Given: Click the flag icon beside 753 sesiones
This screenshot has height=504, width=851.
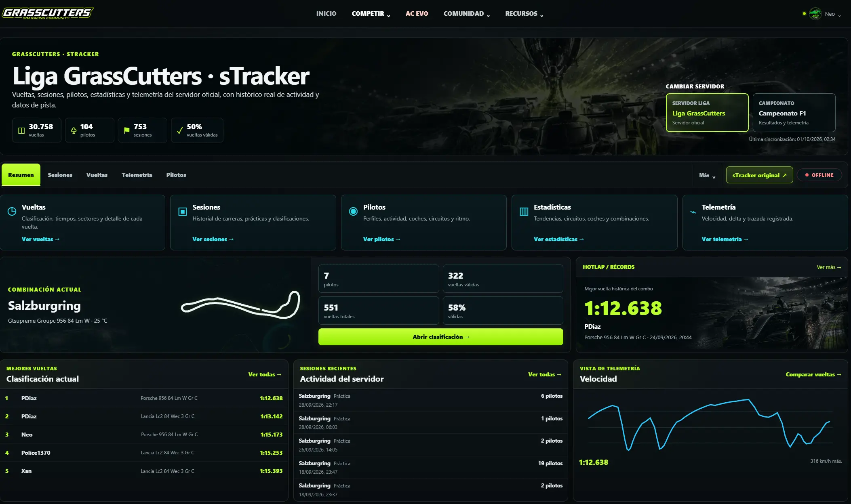Looking at the screenshot, I should pyautogui.click(x=126, y=130).
